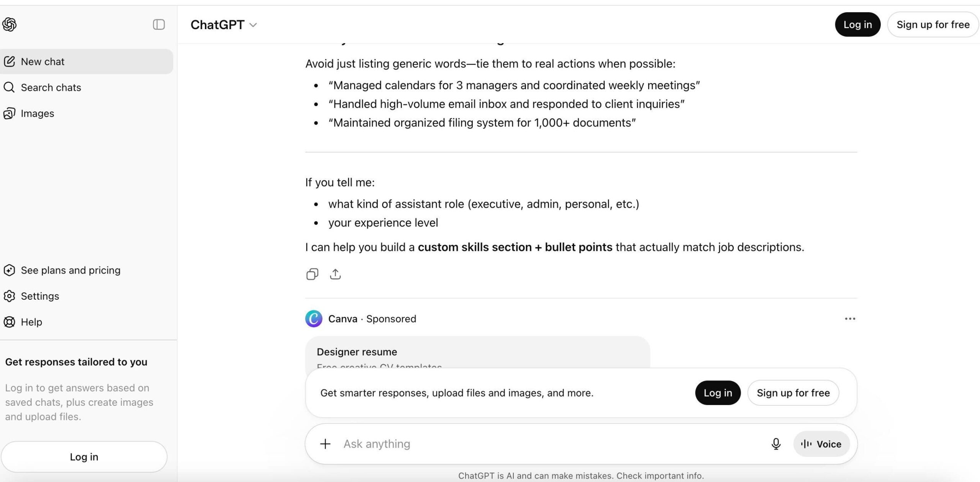The height and width of the screenshot is (482, 980).
Task: Click the ChatGPT logo icon
Action: point(10,25)
